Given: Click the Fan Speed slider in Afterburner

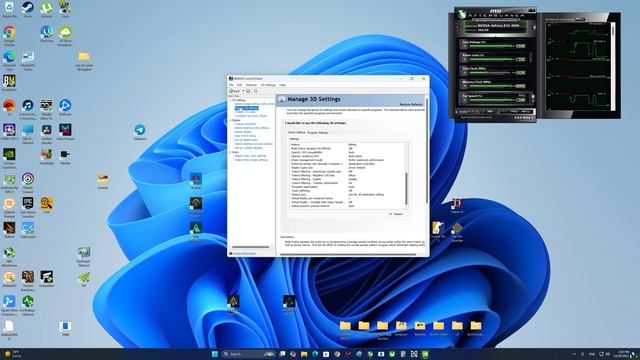Looking at the screenshot, I should coord(492,100).
